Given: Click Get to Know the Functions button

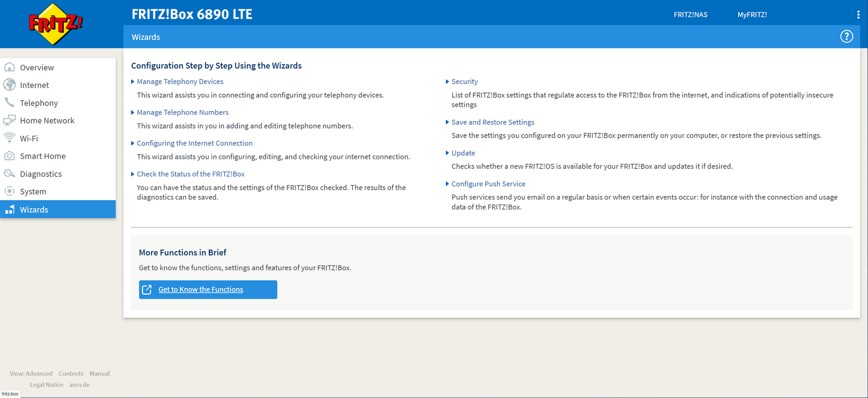Looking at the screenshot, I should click(x=208, y=289).
